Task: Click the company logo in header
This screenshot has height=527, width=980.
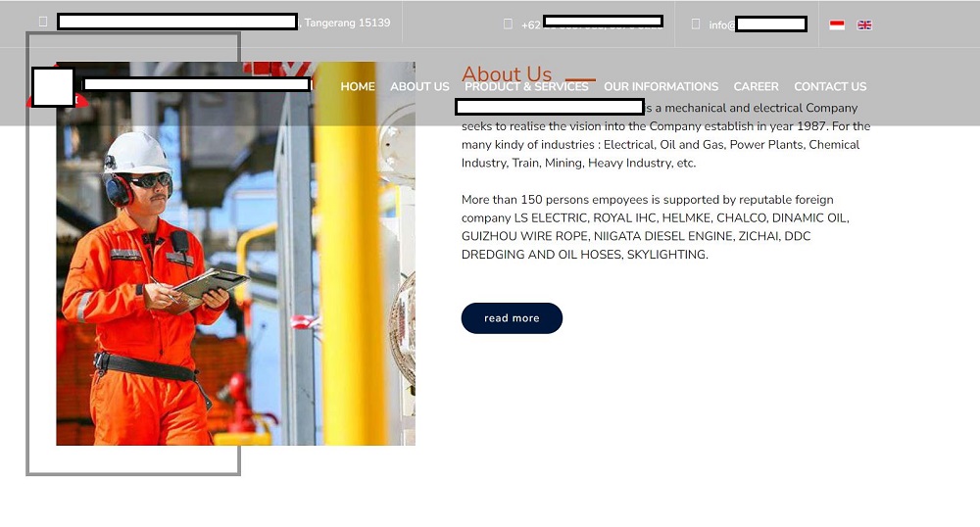Action: [x=53, y=87]
